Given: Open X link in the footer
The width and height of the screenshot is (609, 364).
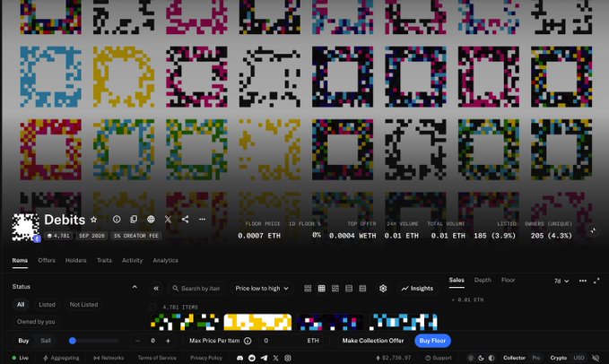Looking at the screenshot, I should pyautogui.click(x=275, y=358).
